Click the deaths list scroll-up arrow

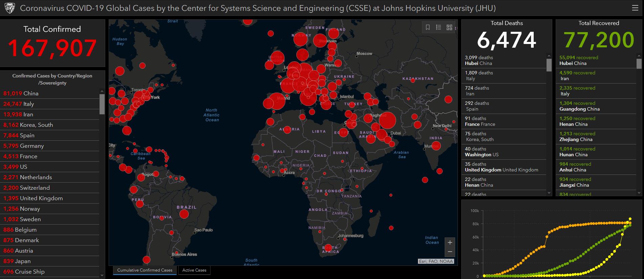tap(549, 56)
